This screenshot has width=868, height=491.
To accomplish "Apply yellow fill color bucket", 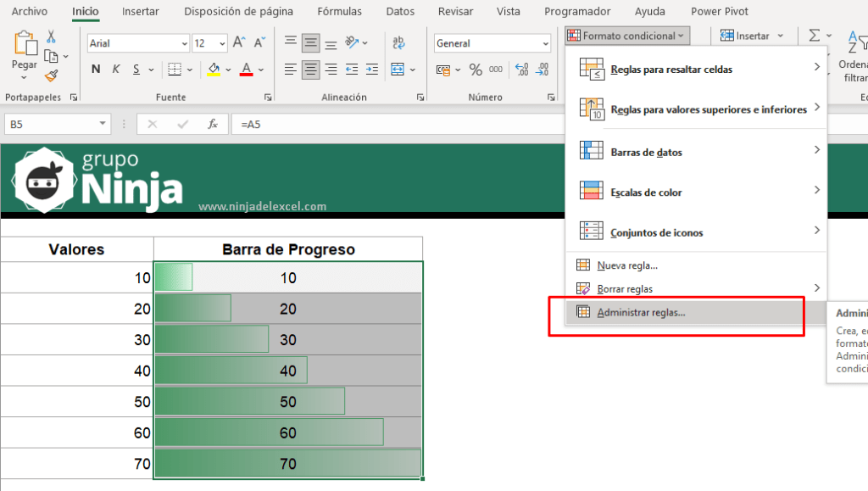I will click(x=214, y=70).
